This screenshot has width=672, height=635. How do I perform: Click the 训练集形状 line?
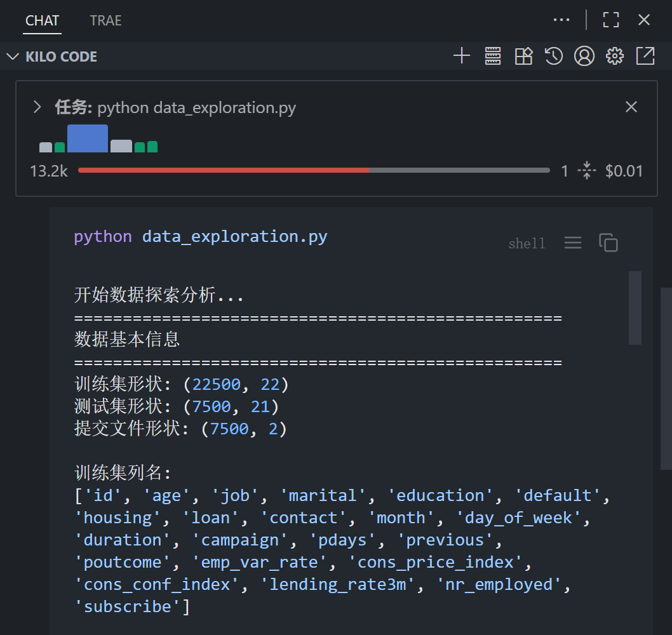click(181, 384)
